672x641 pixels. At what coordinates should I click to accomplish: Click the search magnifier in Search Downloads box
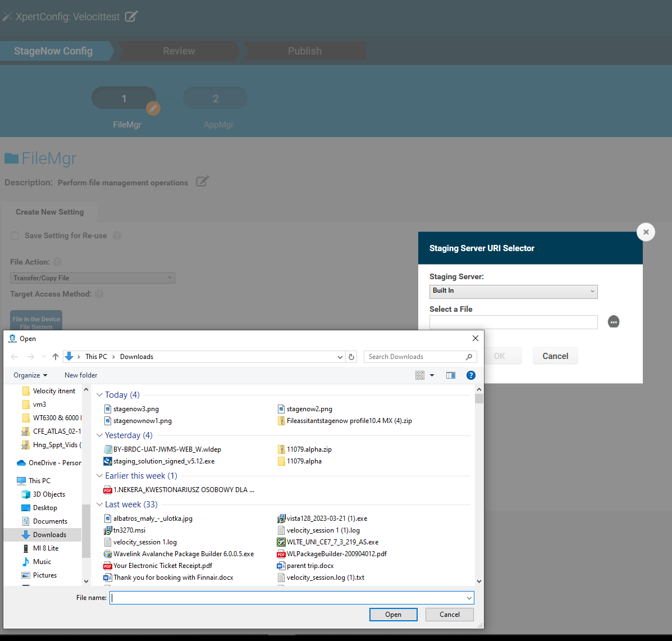coord(469,356)
